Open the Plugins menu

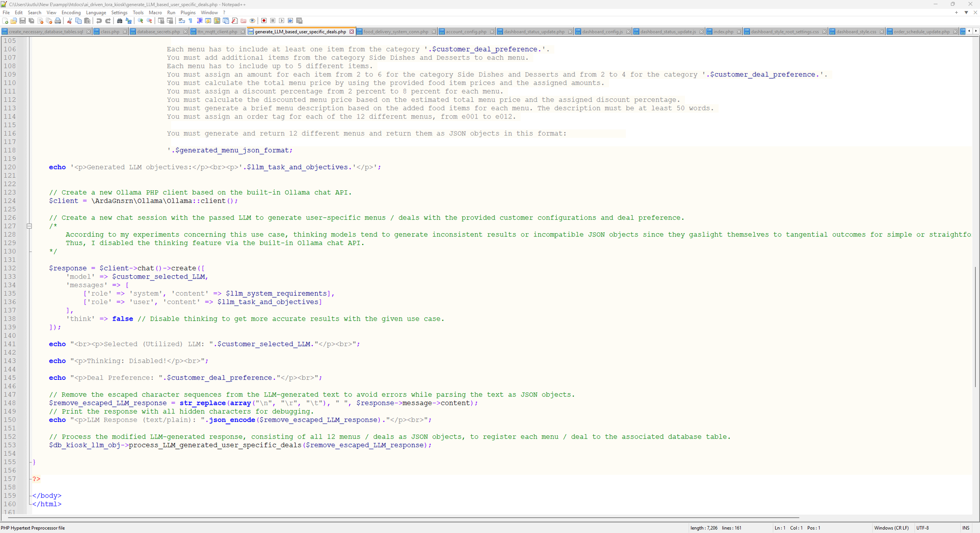[188, 13]
